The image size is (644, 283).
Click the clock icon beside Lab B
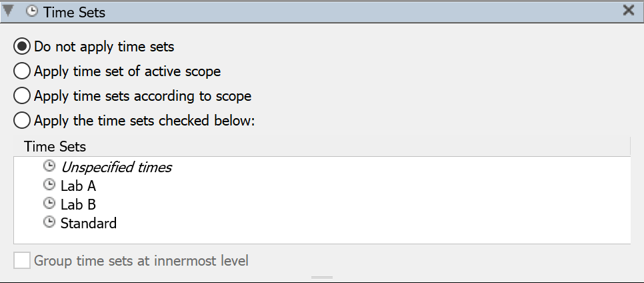point(49,204)
